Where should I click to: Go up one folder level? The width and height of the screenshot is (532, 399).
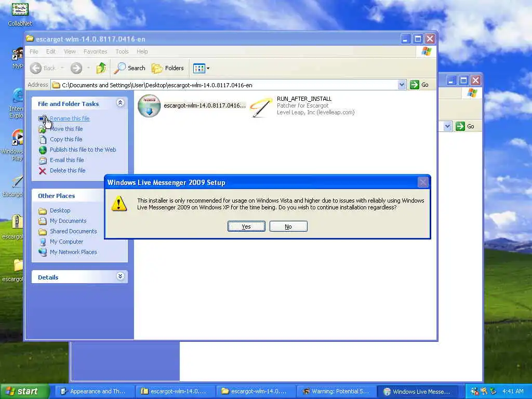[x=101, y=68]
